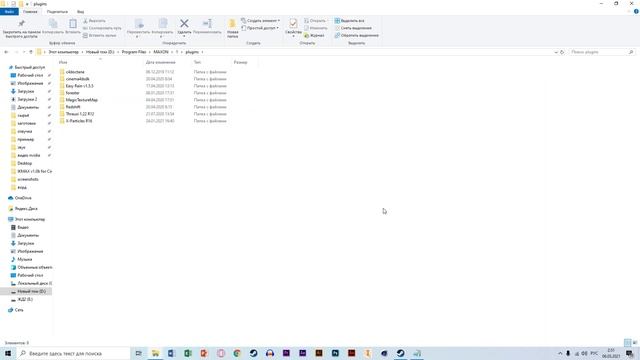
Task: Open the Easy access dropdown
Action: coord(260,28)
